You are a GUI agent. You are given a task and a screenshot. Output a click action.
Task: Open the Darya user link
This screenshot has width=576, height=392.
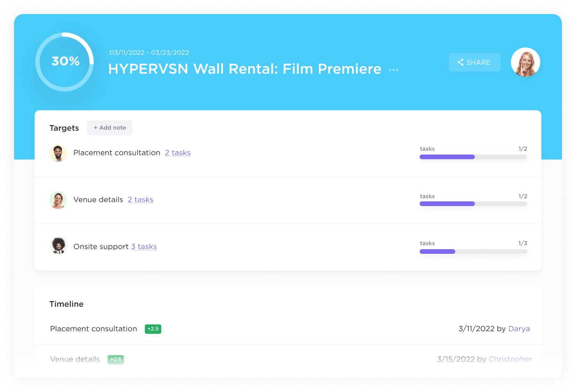(x=519, y=329)
